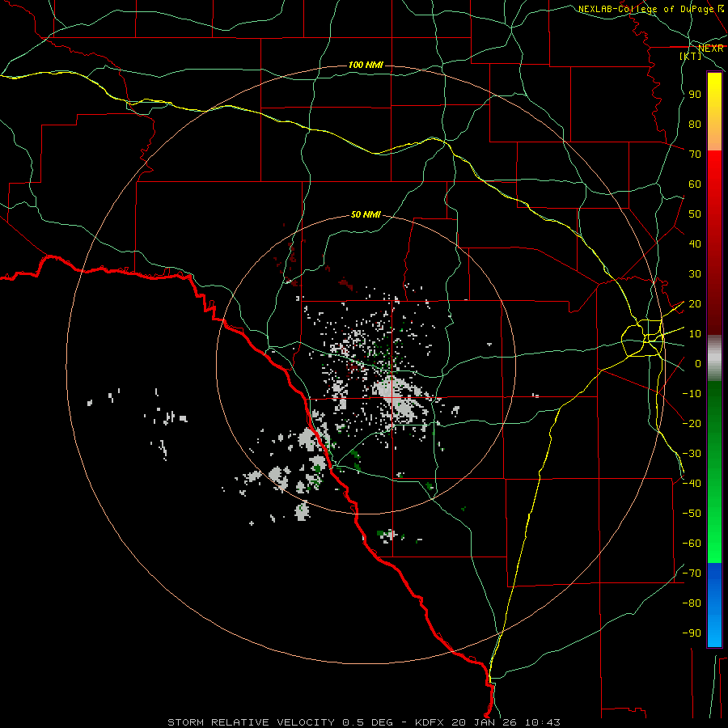
Task: Click the "-90" scale label
Action: pos(692,633)
